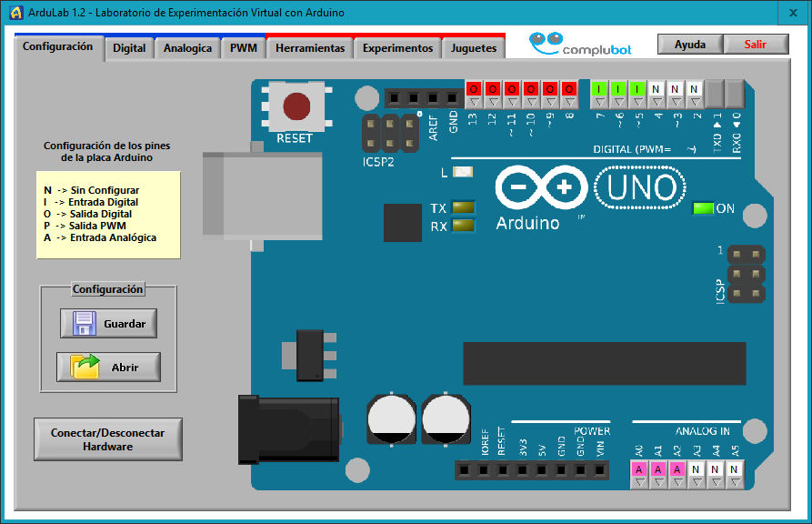Click the red O indicator for pin 8
The image size is (812, 524).
tap(569, 89)
